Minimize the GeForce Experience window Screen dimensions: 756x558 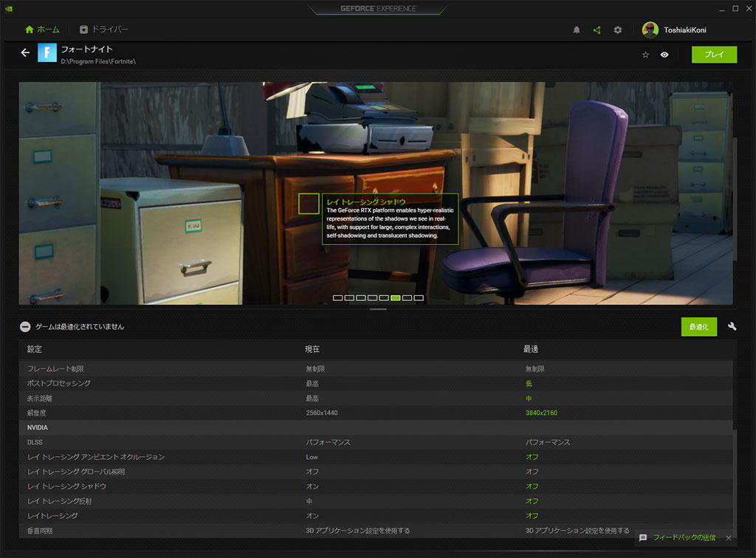click(721, 9)
